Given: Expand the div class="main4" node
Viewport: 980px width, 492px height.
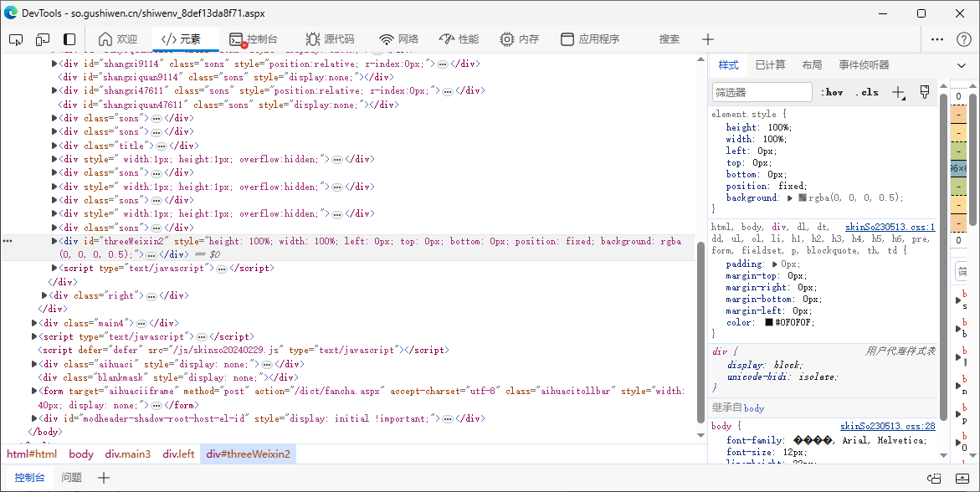Looking at the screenshot, I should 35,323.
